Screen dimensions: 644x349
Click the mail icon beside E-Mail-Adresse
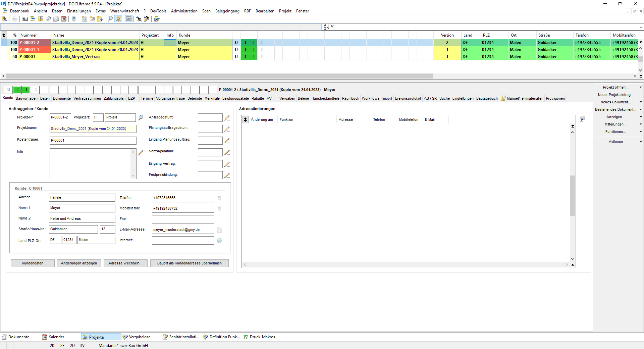pos(219,230)
